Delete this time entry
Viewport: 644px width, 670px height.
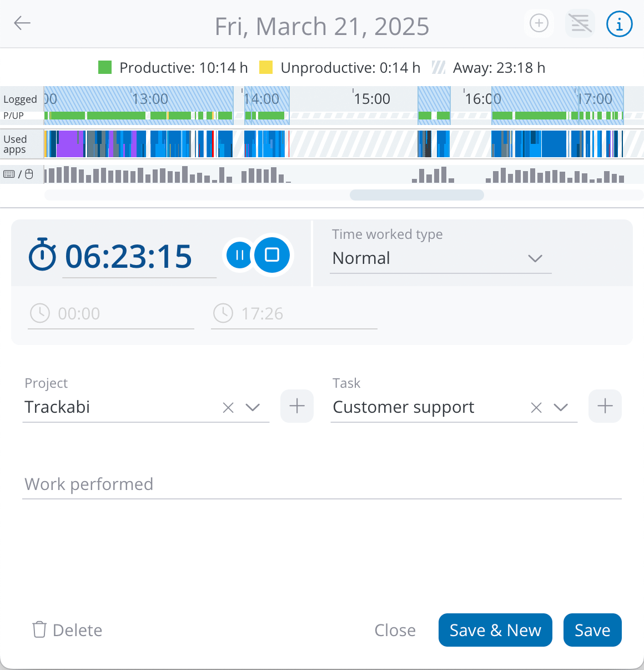coord(66,630)
